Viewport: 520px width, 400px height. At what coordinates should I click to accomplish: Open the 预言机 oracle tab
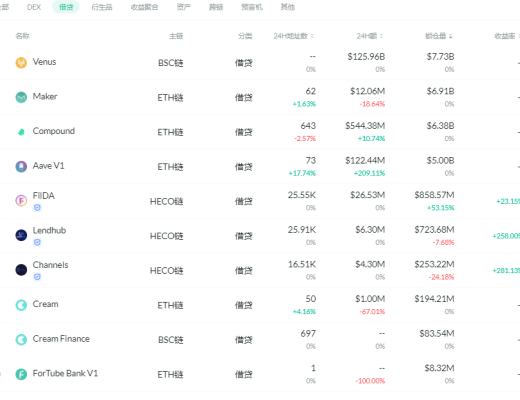tap(252, 7)
